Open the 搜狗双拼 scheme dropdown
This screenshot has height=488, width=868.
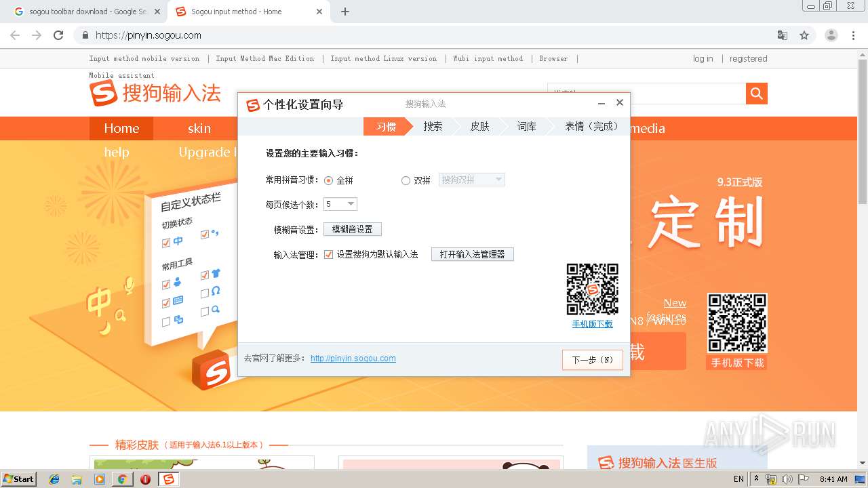tap(472, 180)
